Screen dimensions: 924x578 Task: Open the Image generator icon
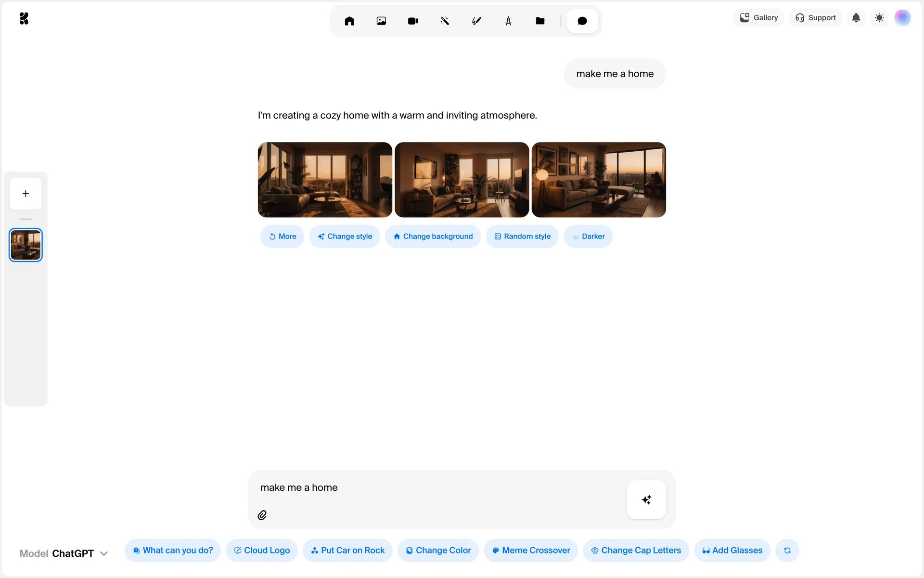pyautogui.click(x=381, y=21)
